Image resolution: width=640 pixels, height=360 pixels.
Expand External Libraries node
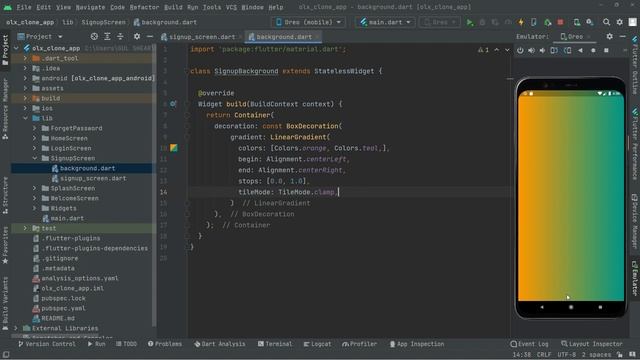pos(16,328)
